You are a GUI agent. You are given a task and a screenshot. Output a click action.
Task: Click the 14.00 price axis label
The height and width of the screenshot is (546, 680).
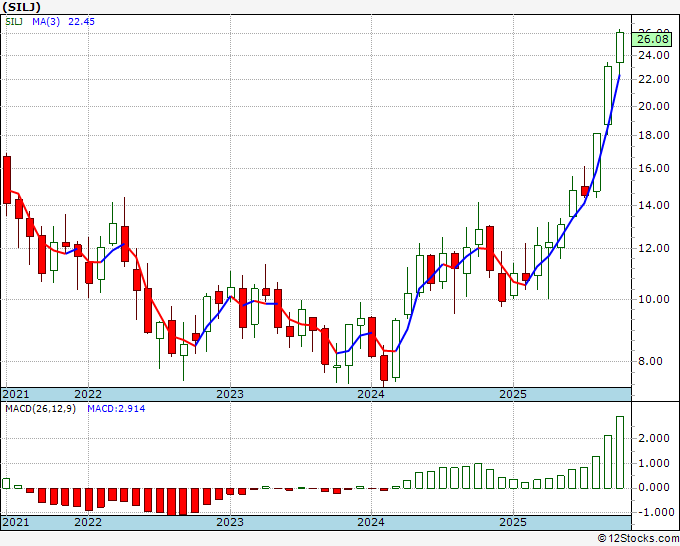pos(654,205)
